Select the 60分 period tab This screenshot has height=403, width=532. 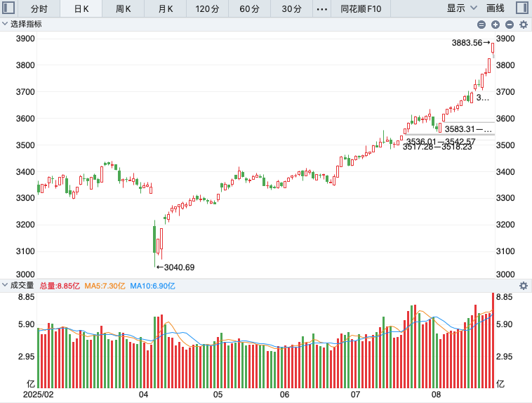click(249, 8)
